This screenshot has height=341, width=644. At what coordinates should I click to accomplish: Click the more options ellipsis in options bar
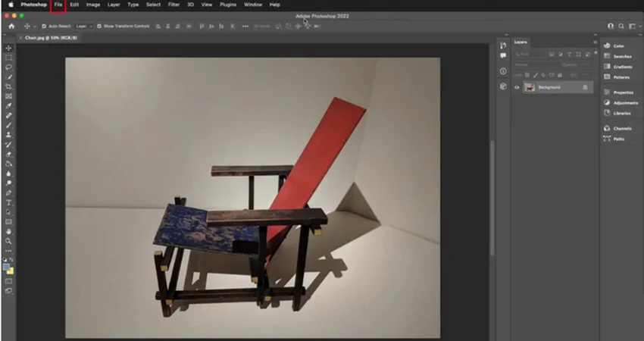point(245,27)
